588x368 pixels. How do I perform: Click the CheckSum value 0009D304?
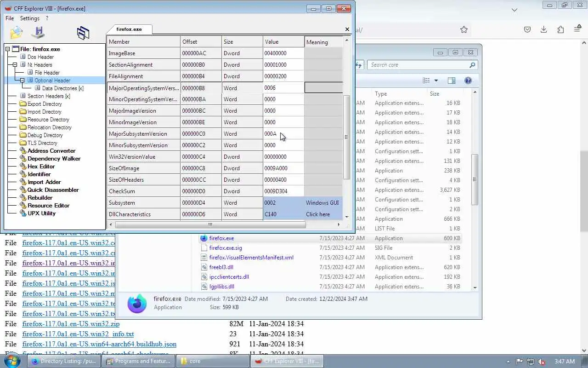283,191
